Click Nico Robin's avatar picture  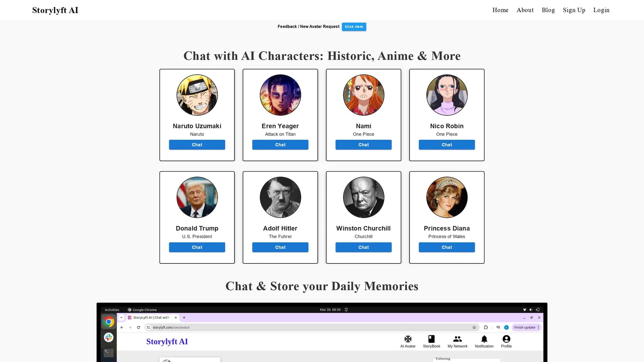(x=446, y=95)
